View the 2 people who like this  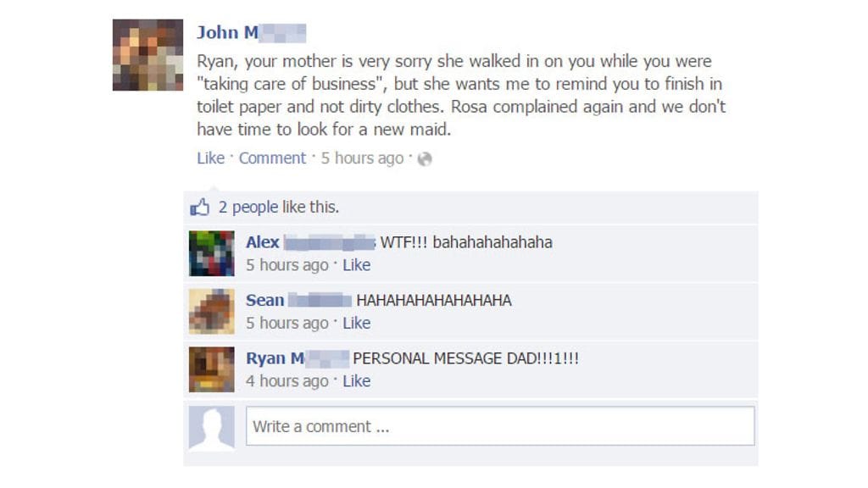pyautogui.click(x=248, y=207)
